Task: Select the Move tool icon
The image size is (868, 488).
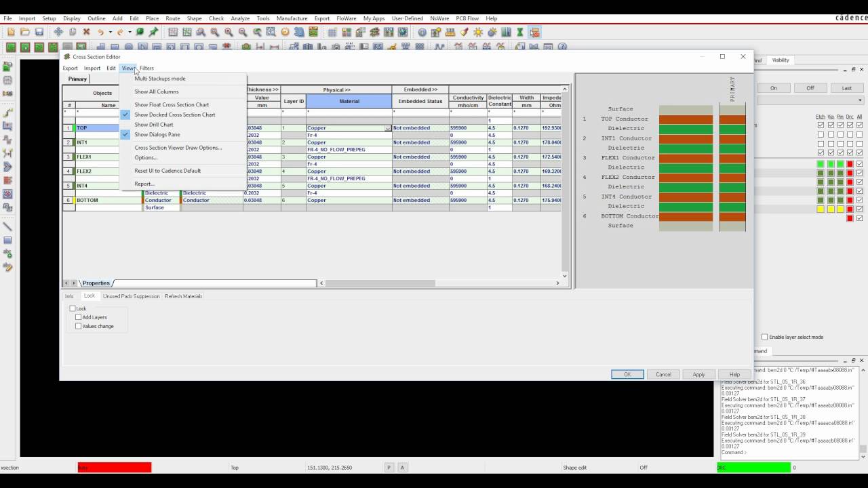Action: (58, 32)
